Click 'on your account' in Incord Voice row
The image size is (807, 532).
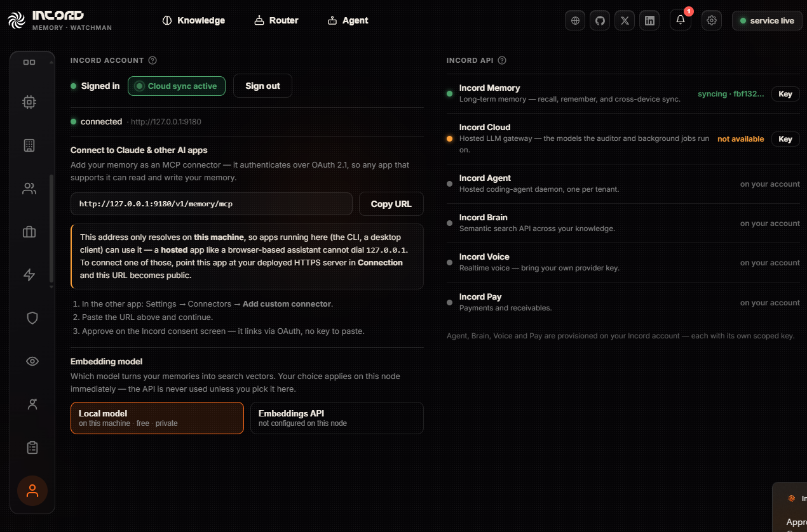pyautogui.click(x=770, y=263)
